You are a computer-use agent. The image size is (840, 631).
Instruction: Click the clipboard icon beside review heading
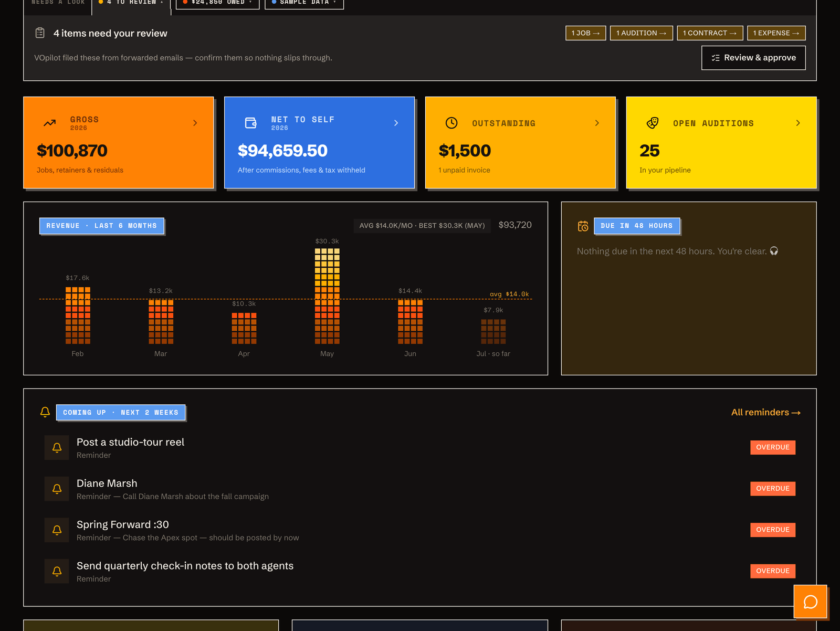point(40,33)
